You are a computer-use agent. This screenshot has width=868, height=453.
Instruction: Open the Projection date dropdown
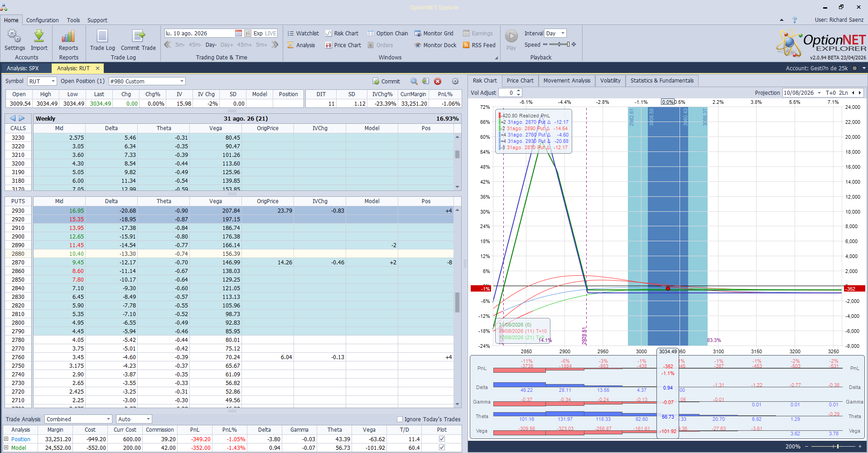click(x=819, y=93)
